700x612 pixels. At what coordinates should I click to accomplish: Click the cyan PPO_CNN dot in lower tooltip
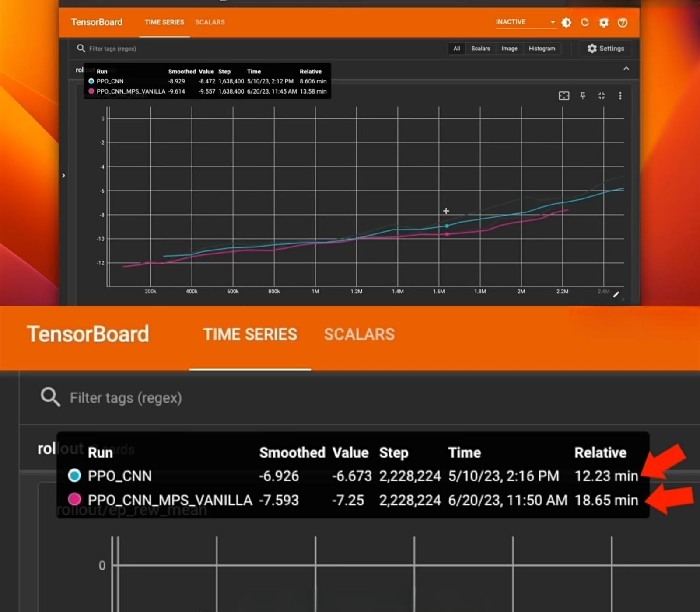tap(74, 475)
